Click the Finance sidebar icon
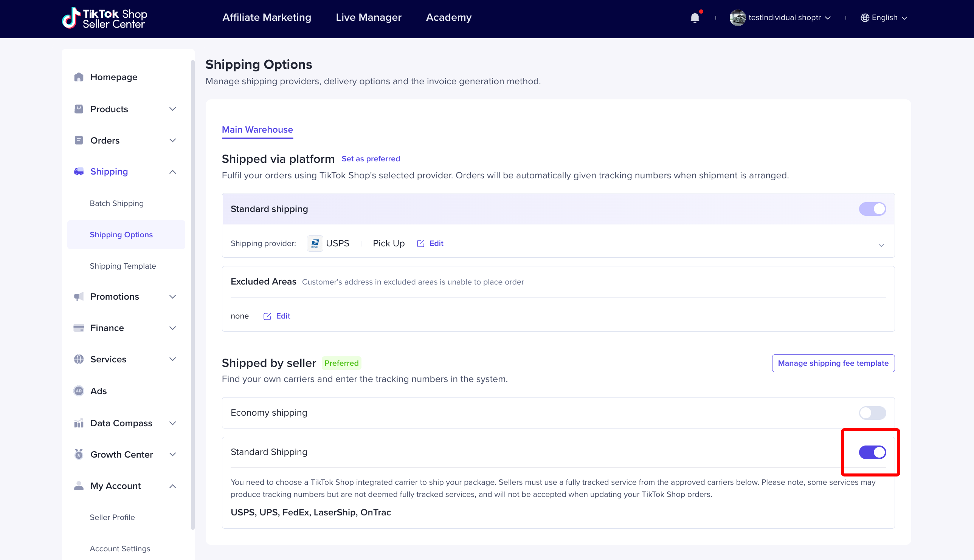 pos(78,328)
